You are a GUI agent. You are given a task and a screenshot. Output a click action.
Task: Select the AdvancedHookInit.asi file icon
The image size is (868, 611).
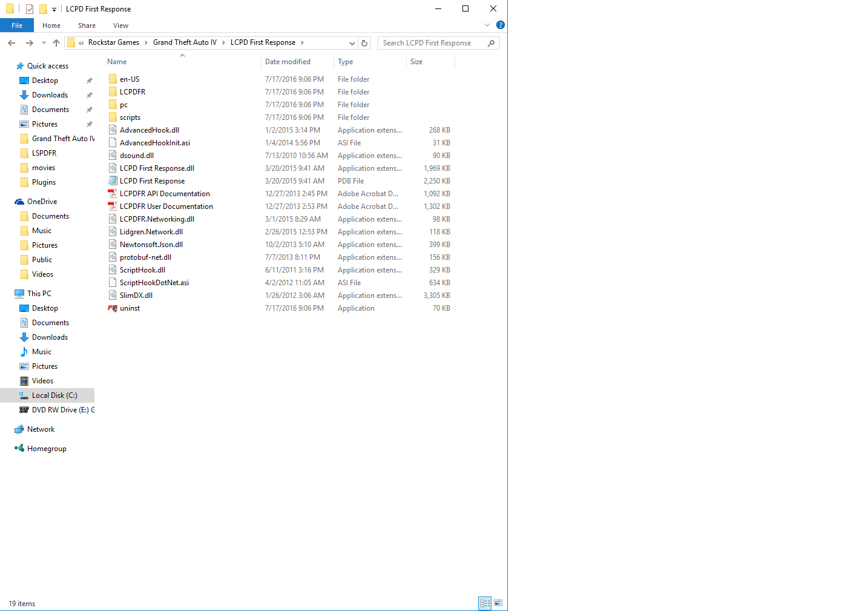point(113,143)
